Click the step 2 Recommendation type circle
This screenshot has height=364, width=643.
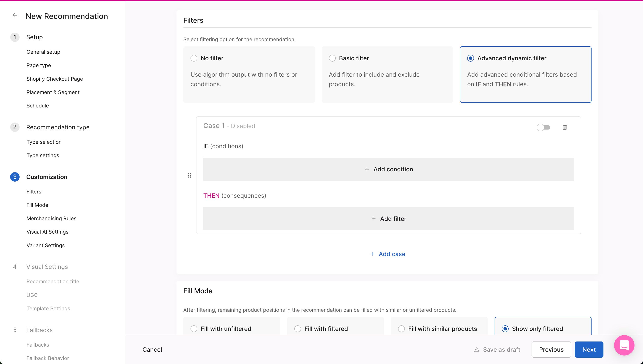(15, 127)
